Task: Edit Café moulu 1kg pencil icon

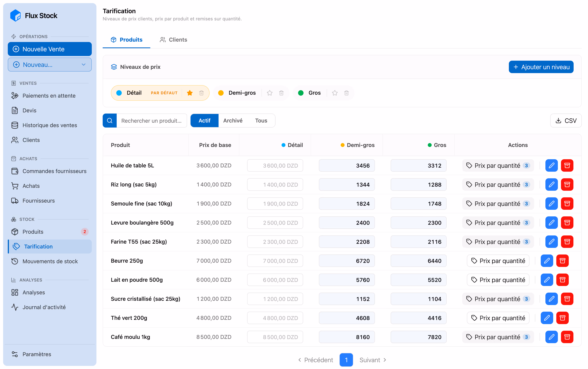Action: coord(551,337)
